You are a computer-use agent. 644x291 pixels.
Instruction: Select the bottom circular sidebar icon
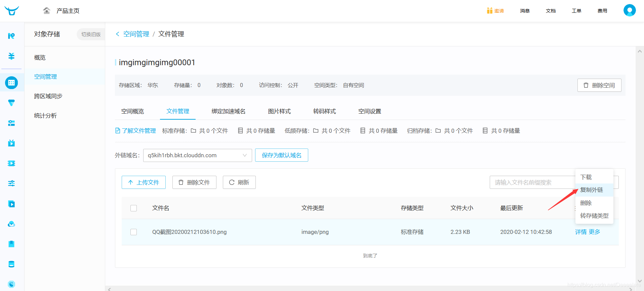tap(11, 284)
